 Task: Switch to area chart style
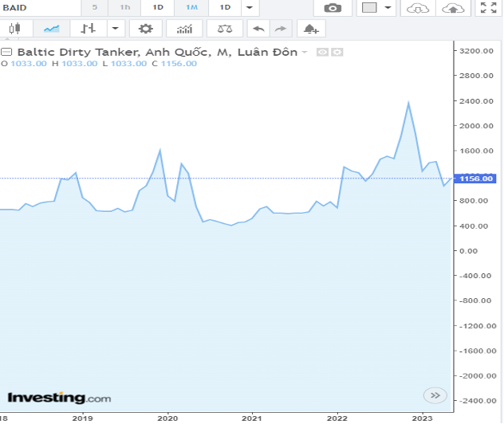click(x=51, y=29)
